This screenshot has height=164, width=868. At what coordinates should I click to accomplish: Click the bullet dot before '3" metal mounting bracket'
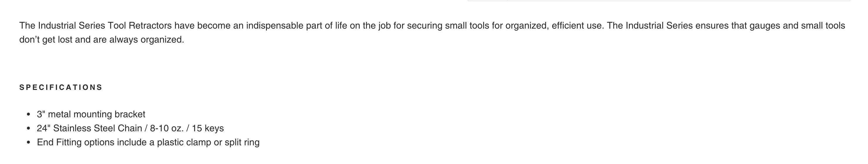click(x=28, y=115)
